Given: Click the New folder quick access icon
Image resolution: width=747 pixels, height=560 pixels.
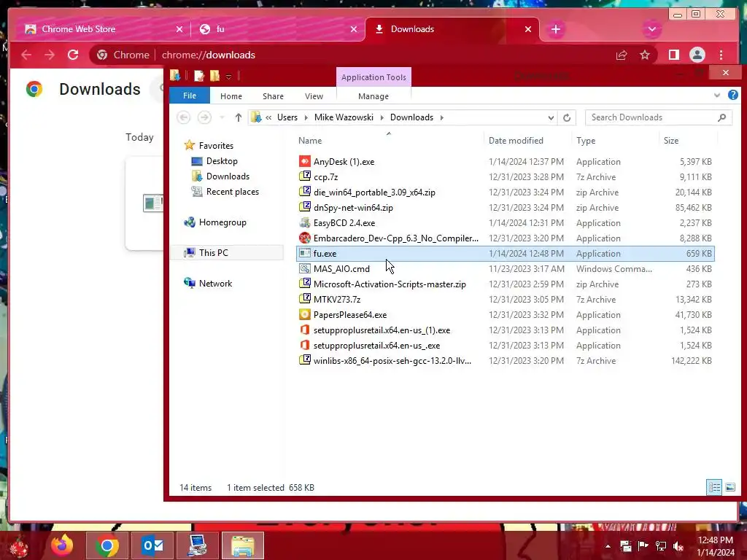Looking at the screenshot, I should pos(215,76).
